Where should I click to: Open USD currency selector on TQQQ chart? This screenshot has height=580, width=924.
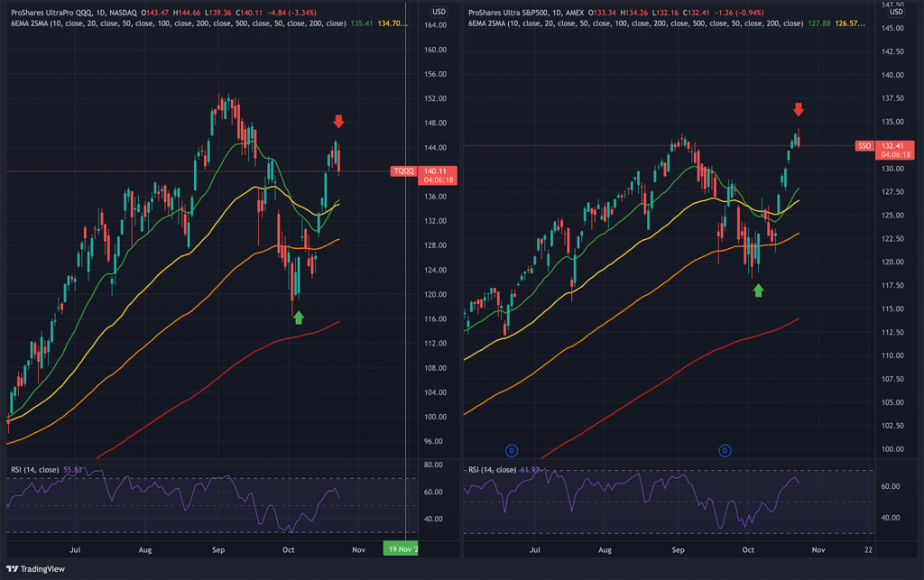pos(439,12)
